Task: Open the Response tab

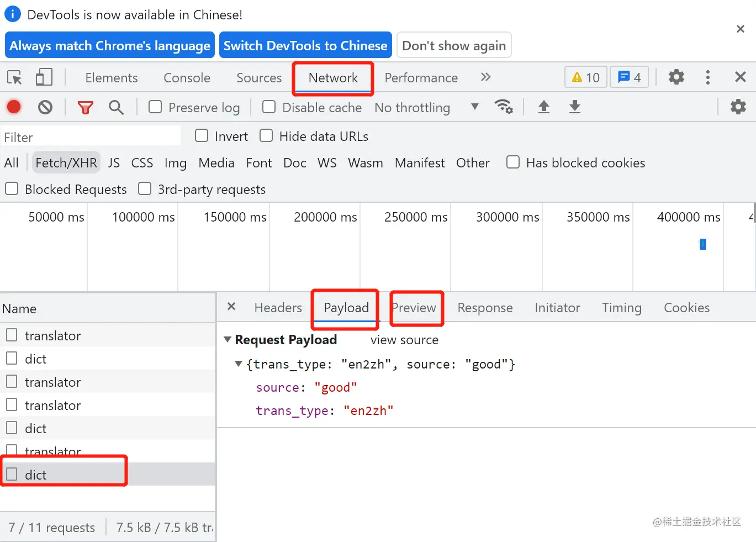Action: (485, 308)
